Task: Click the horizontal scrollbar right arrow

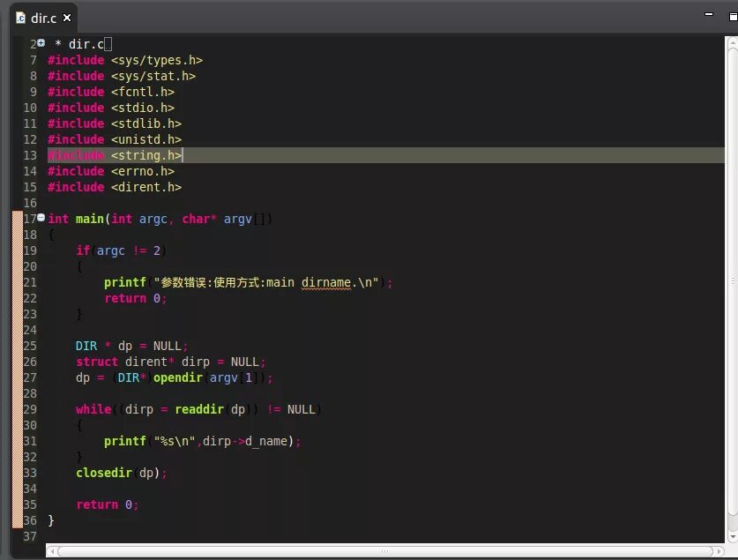Action: tap(719, 551)
